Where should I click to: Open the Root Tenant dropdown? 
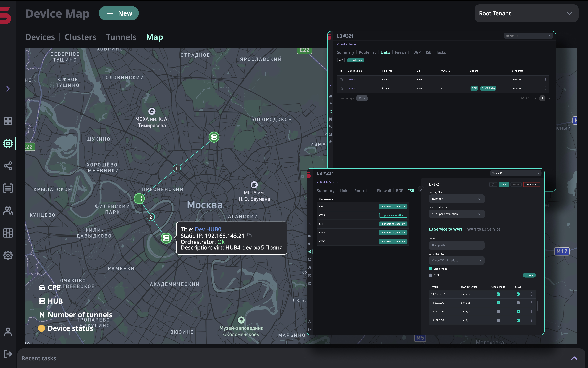pyautogui.click(x=526, y=13)
